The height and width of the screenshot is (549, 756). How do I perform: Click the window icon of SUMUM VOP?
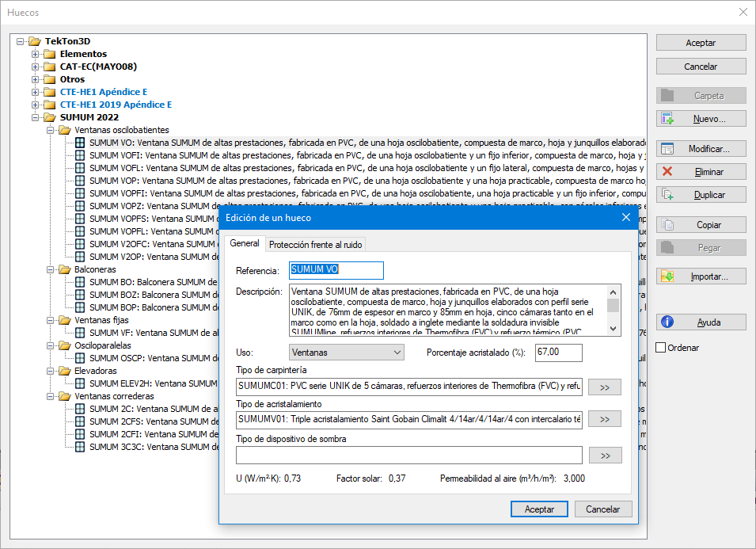80,181
